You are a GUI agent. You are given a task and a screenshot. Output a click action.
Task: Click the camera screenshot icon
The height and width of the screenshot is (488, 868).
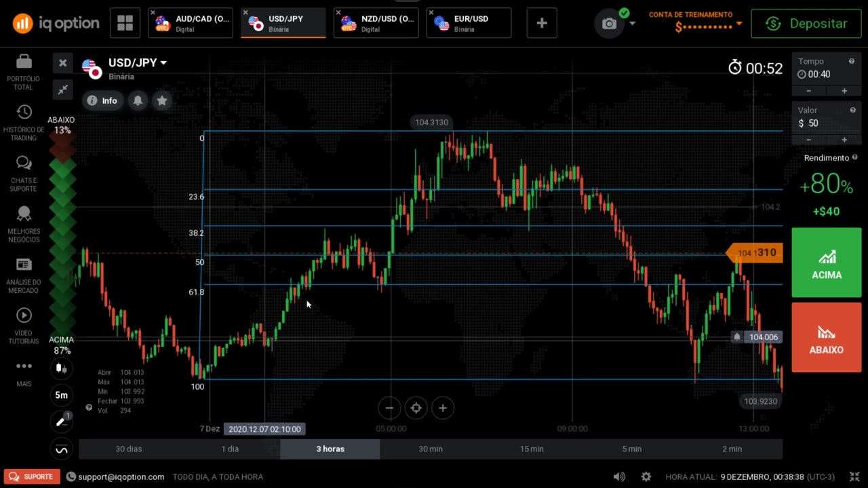[610, 24]
